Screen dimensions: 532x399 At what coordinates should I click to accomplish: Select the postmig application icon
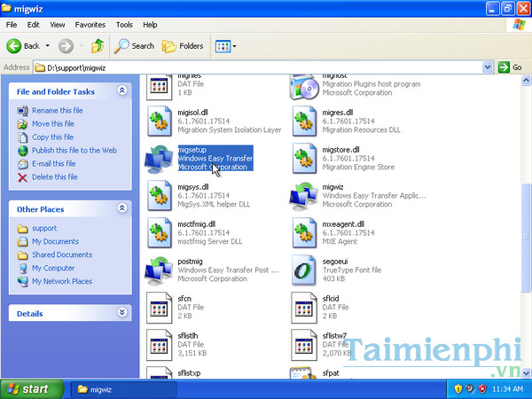[159, 270]
